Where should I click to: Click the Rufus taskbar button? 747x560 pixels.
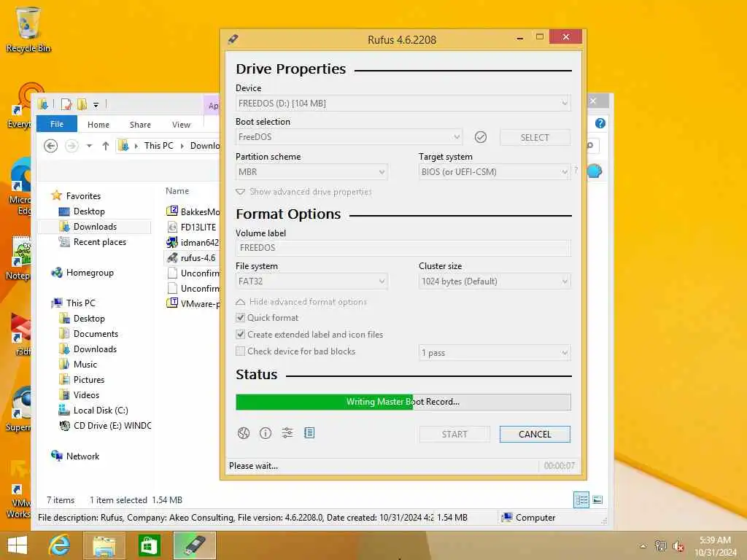[x=194, y=545]
